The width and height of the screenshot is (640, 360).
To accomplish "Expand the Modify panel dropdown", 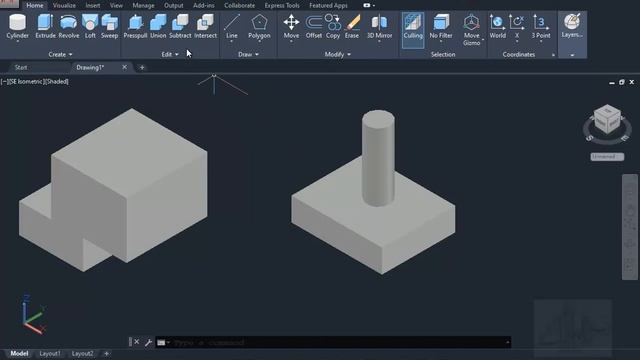I will [x=338, y=54].
